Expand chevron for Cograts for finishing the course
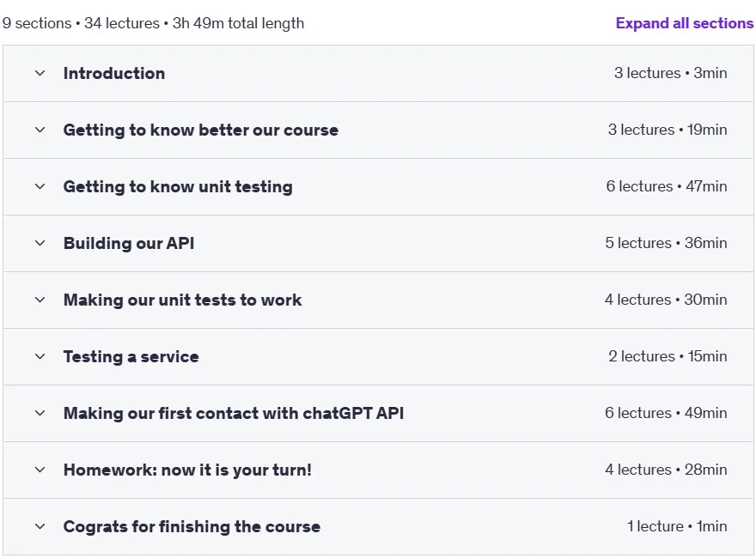The width and height of the screenshot is (756, 558). (40, 526)
